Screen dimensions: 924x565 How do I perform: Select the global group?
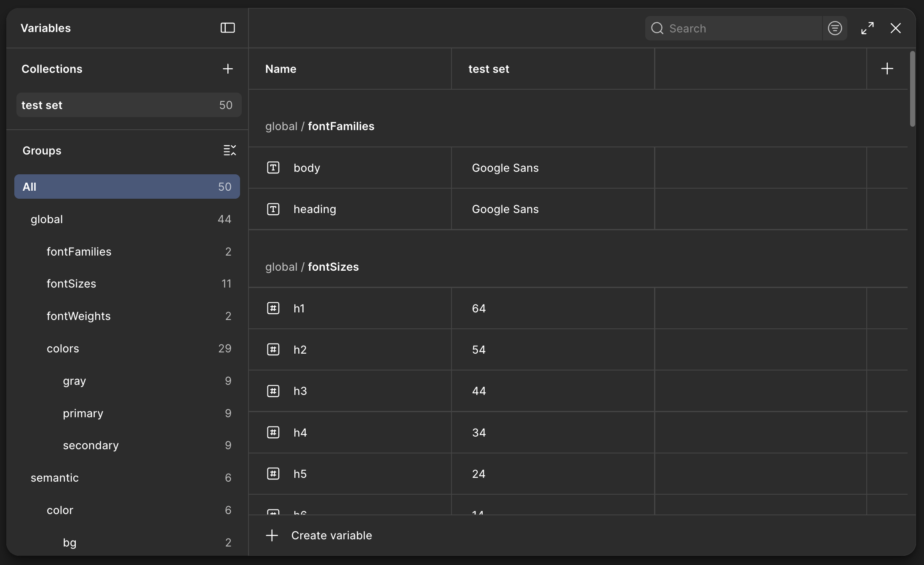(x=127, y=219)
